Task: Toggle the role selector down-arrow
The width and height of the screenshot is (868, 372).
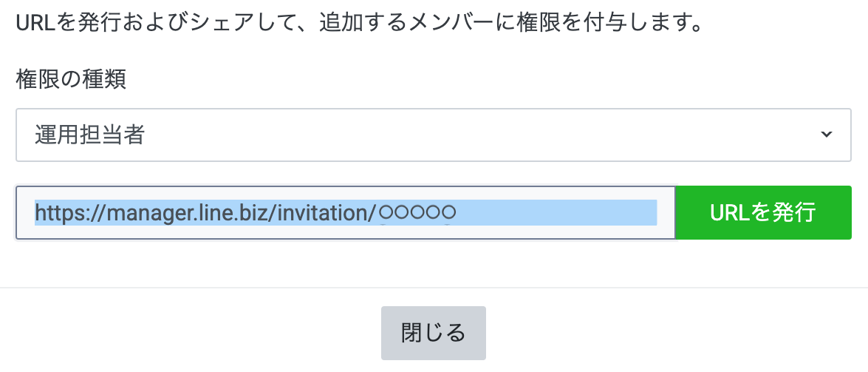Action: 827,135
